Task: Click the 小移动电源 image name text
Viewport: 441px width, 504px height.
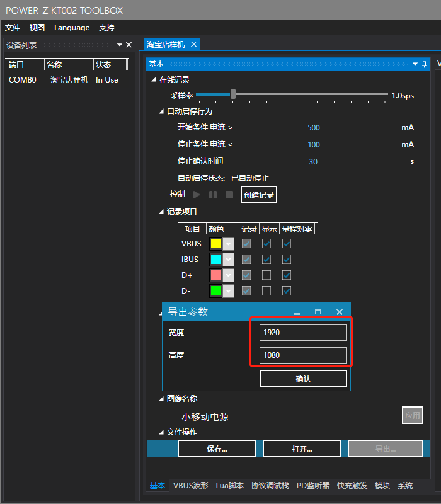Action: tap(205, 417)
